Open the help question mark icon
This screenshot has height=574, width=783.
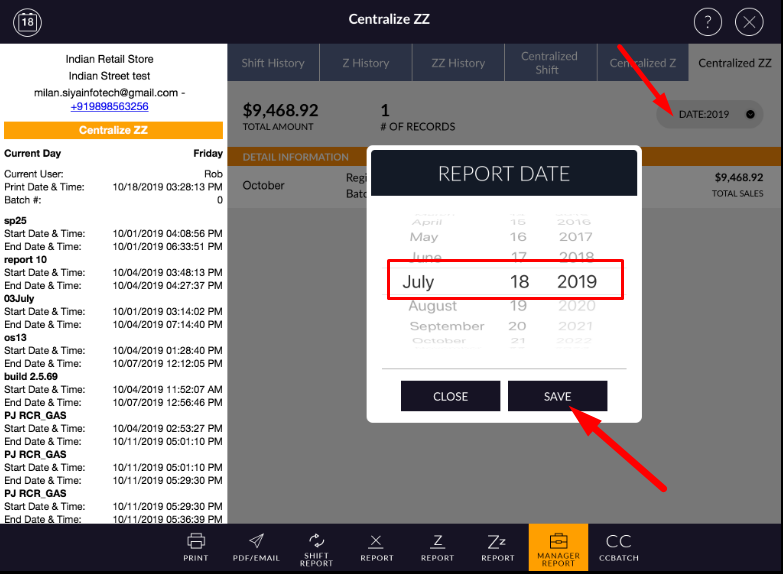tap(707, 22)
